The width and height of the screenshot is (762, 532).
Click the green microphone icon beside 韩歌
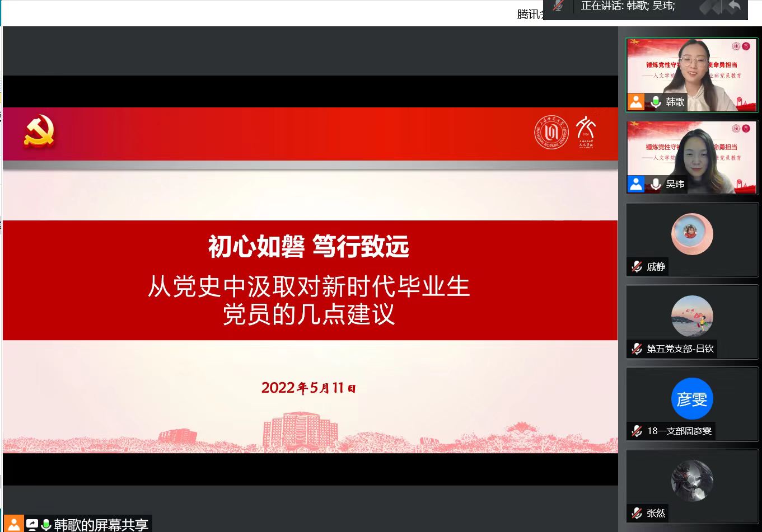pyautogui.click(x=656, y=102)
